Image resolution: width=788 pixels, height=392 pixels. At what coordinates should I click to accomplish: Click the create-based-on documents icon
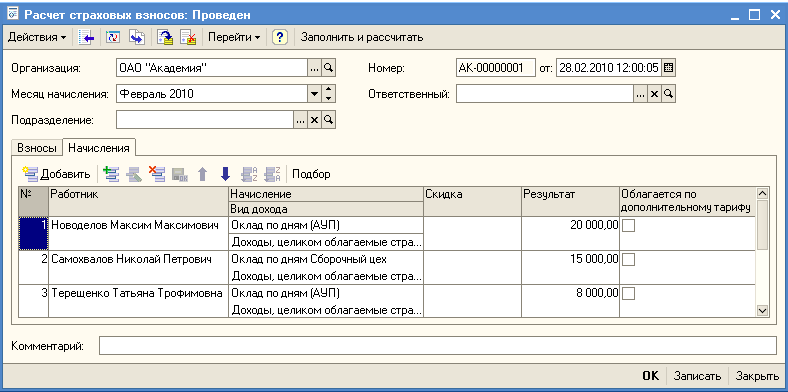[137, 38]
